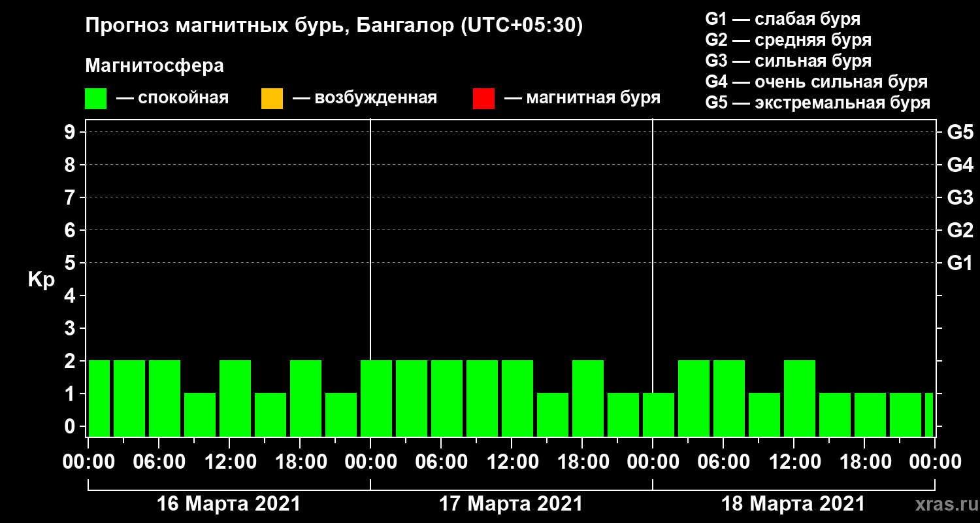Click the green 'спокойная' legend swatch
The image size is (980, 523).
click(96, 99)
